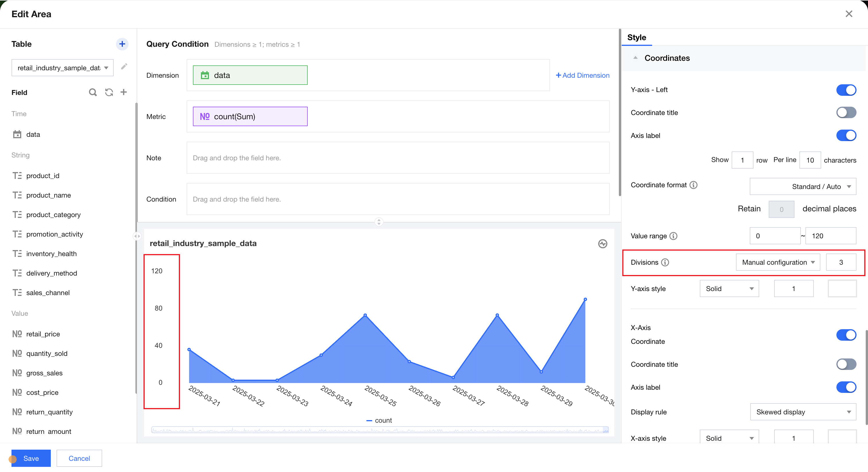Click the Divisions info icon

coord(665,262)
